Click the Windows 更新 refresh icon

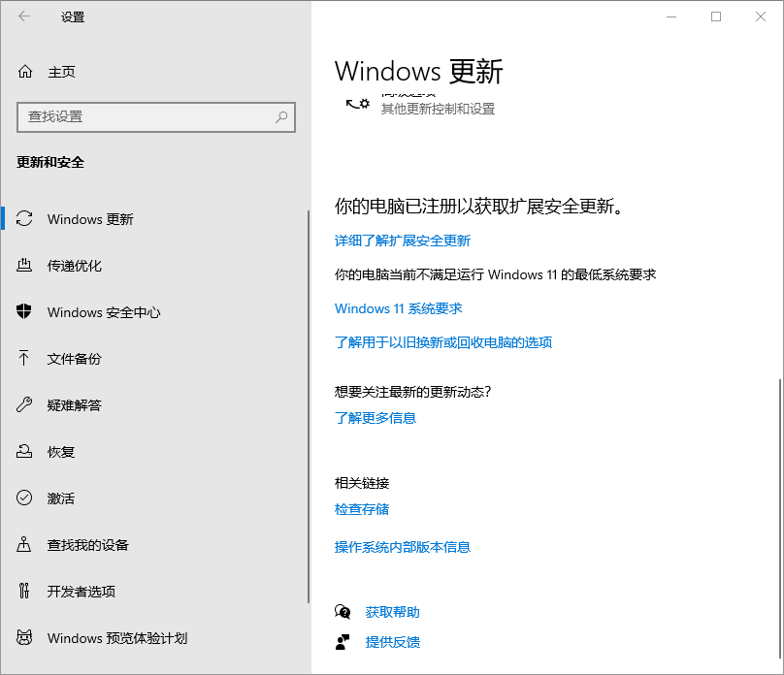24,219
